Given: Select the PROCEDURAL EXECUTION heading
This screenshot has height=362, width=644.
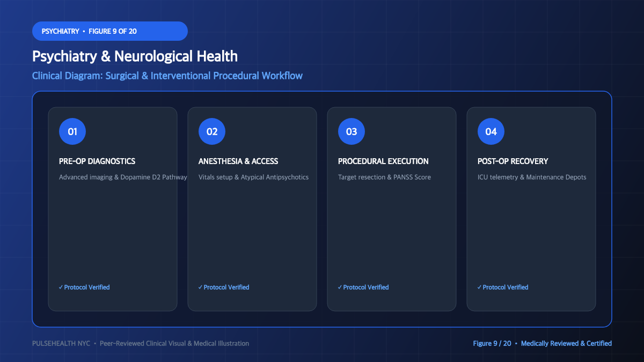Looking at the screenshot, I should click(x=383, y=161).
